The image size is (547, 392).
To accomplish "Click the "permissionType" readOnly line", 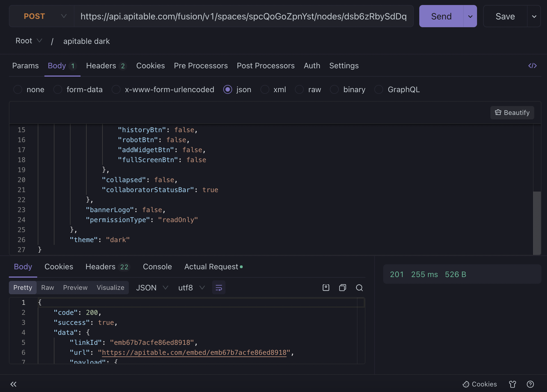I will [x=142, y=220].
